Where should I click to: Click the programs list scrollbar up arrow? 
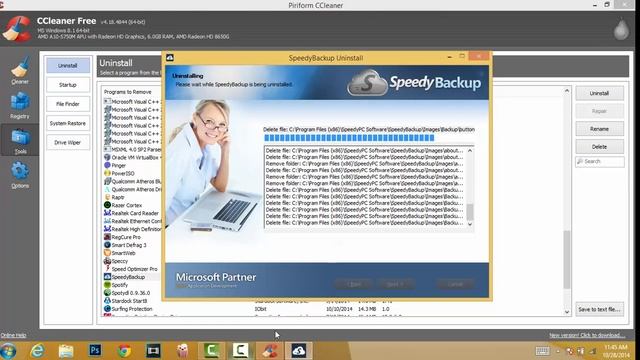click(x=567, y=91)
